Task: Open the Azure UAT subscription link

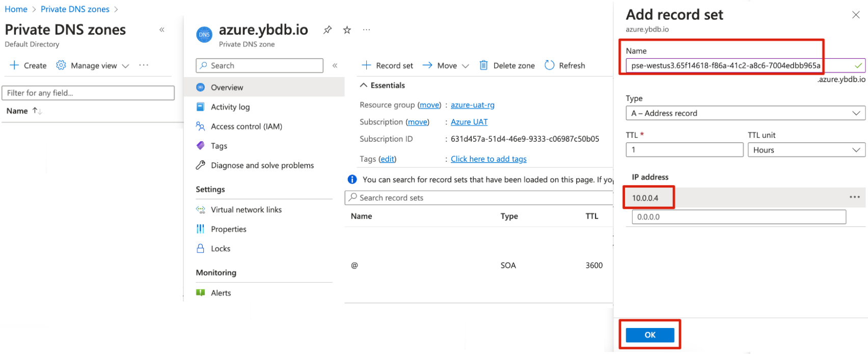Action: pos(469,122)
